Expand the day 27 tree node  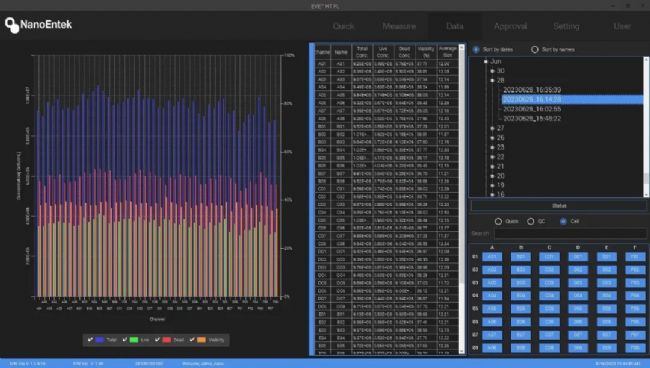[492, 128]
